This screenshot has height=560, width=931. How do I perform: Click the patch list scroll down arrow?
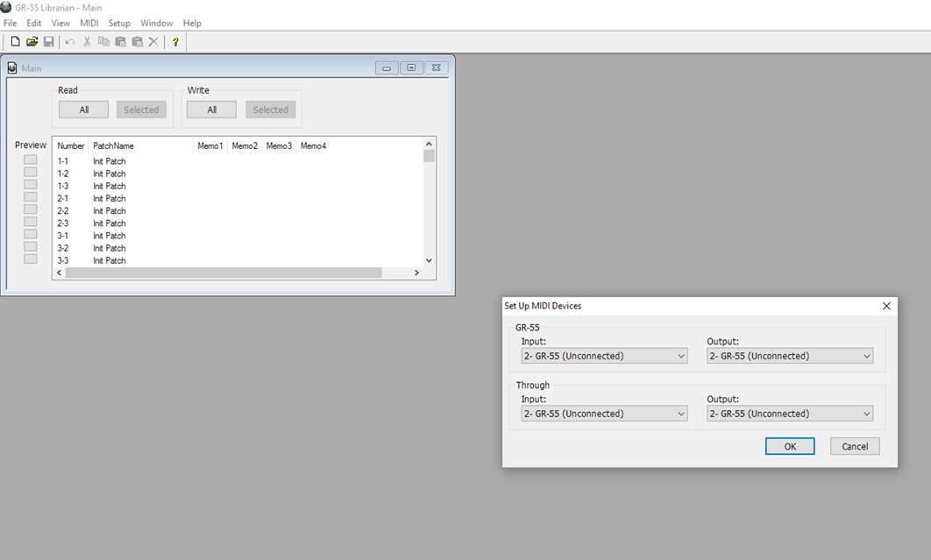(x=429, y=260)
